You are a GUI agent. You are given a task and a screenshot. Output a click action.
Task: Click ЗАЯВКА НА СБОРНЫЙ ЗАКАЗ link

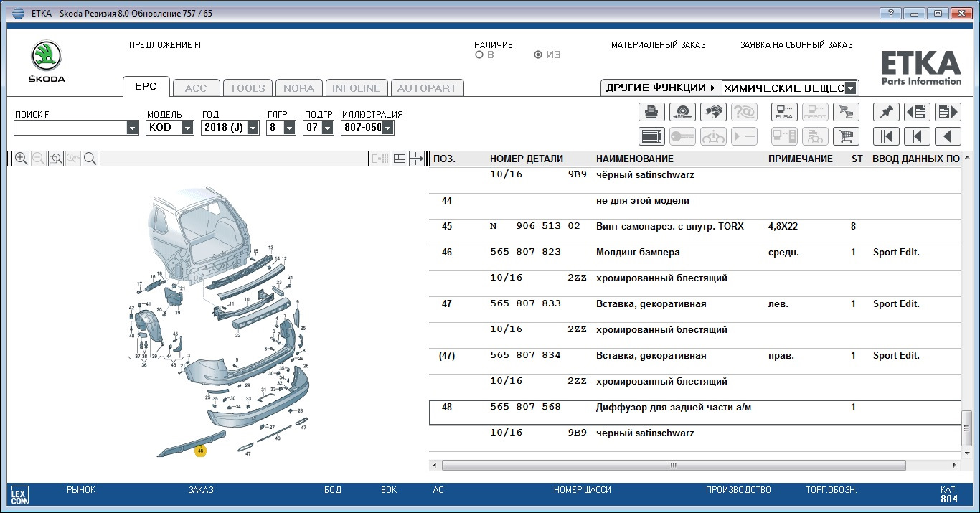click(x=796, y=45)
